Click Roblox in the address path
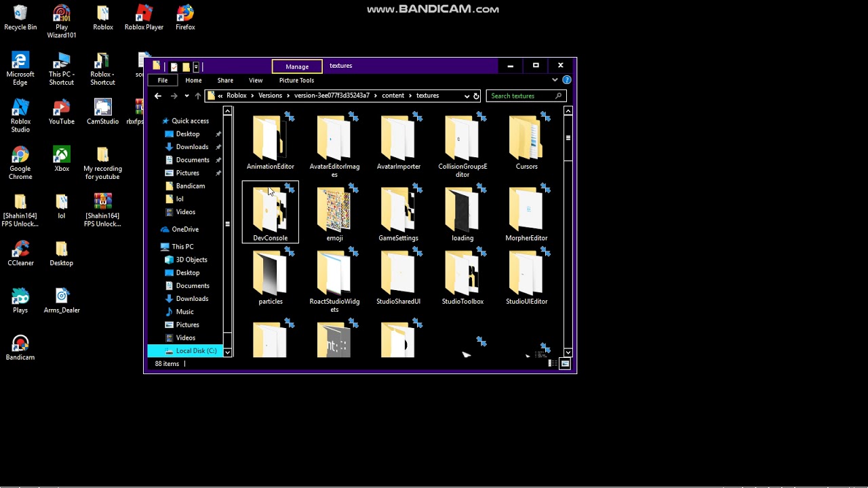The image size is (868, 488). [237, 96]
